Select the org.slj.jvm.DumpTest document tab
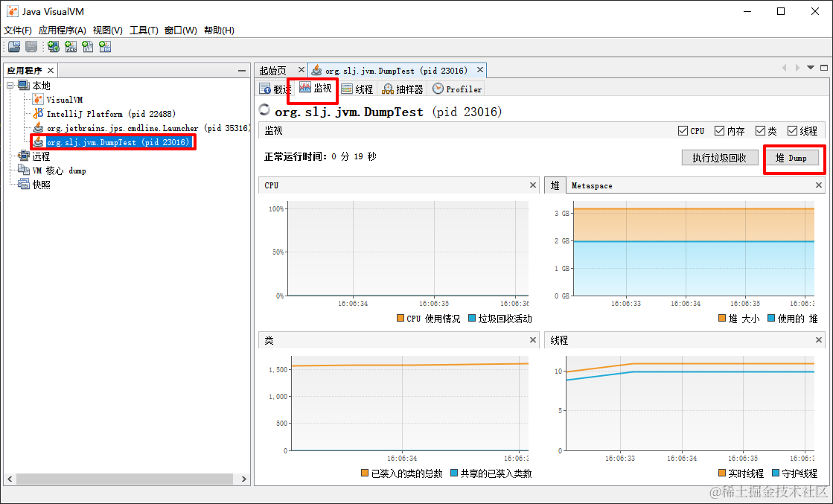The width and height of the screenshot is (833, 504). tap(396, 71)
